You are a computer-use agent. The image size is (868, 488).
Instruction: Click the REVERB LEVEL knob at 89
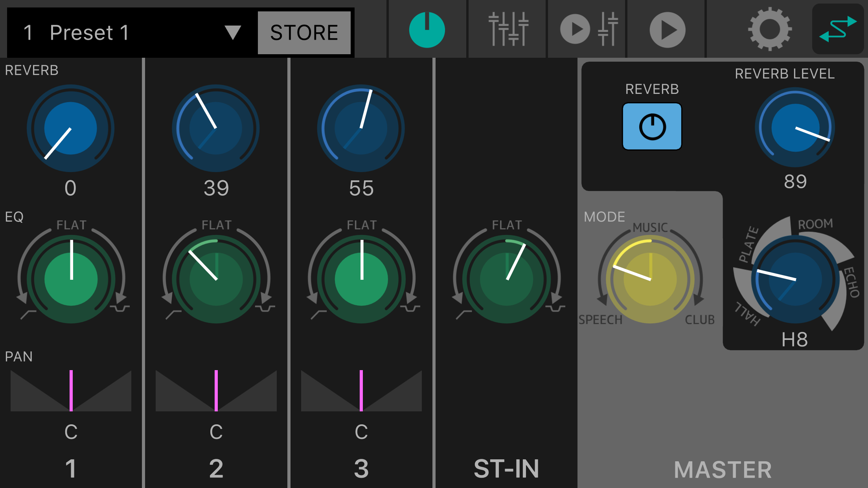(x=795, y=127)
